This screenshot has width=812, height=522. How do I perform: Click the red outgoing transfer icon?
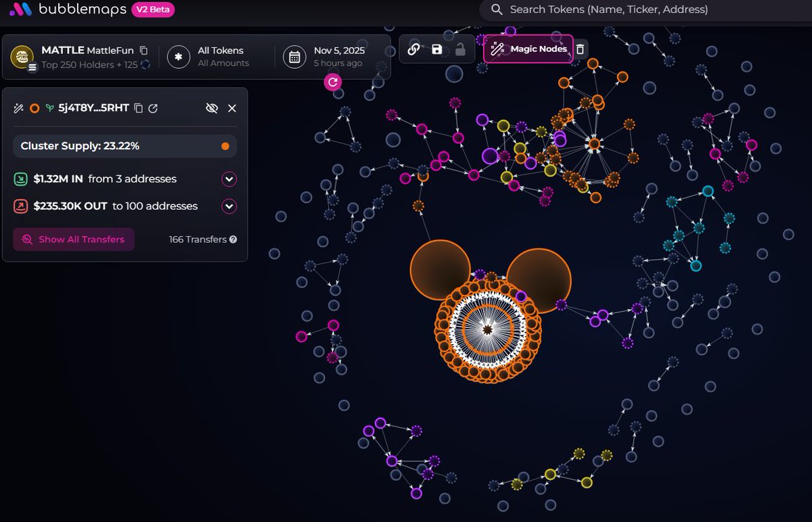(x=21, y=206)
